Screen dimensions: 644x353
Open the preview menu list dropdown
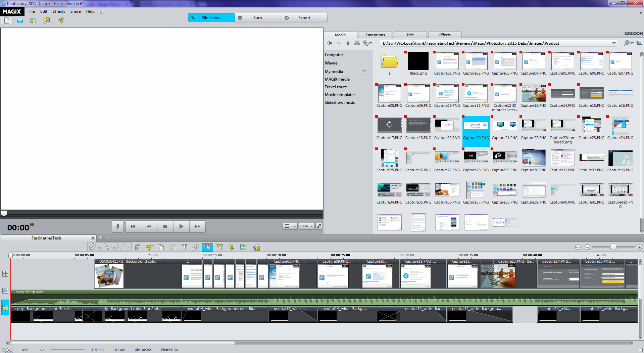(290, 226)
